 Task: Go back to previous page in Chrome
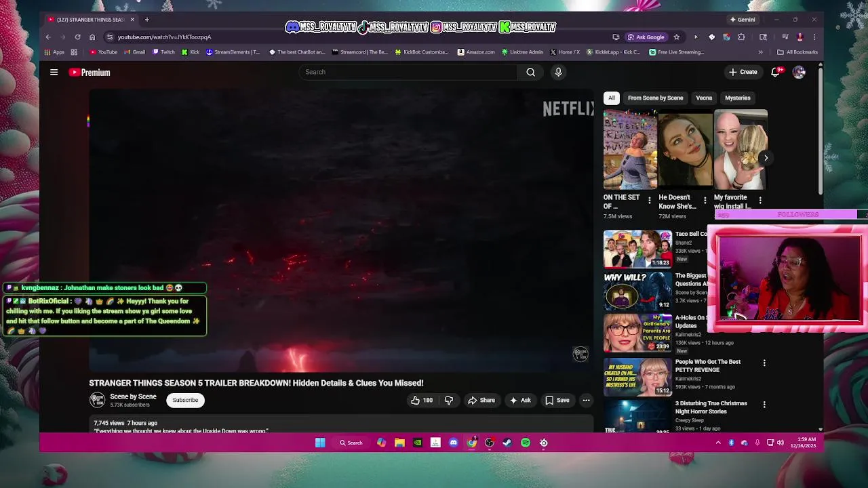(x=48, y=37)
